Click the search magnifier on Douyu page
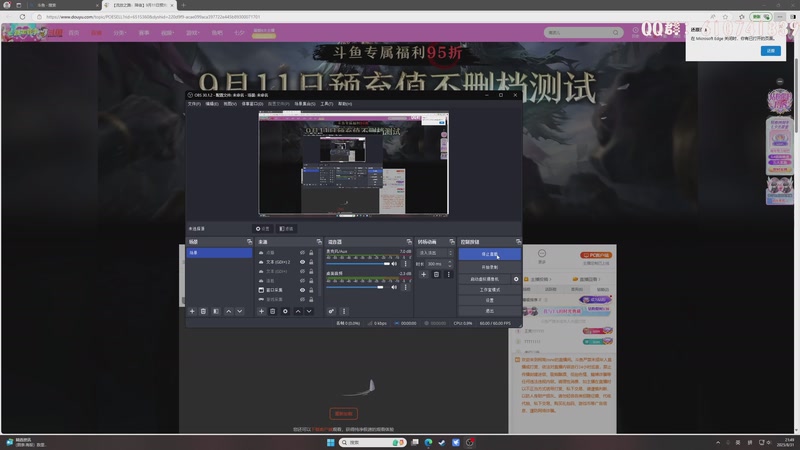Viewport: 800px width, 450px height. pos(615,33)
